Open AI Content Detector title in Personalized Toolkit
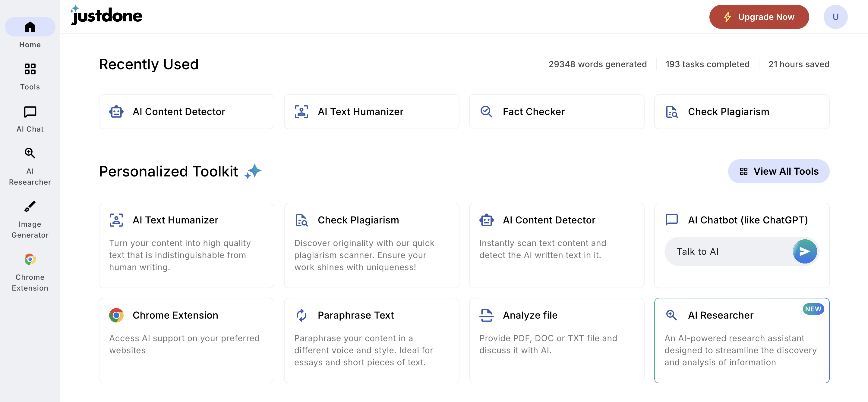 [x=549, y=220]
